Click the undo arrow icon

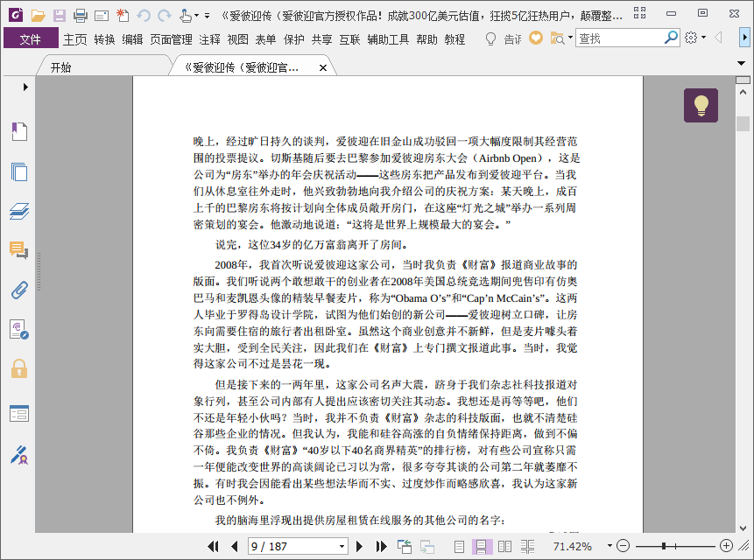click(x=144, y=16)
